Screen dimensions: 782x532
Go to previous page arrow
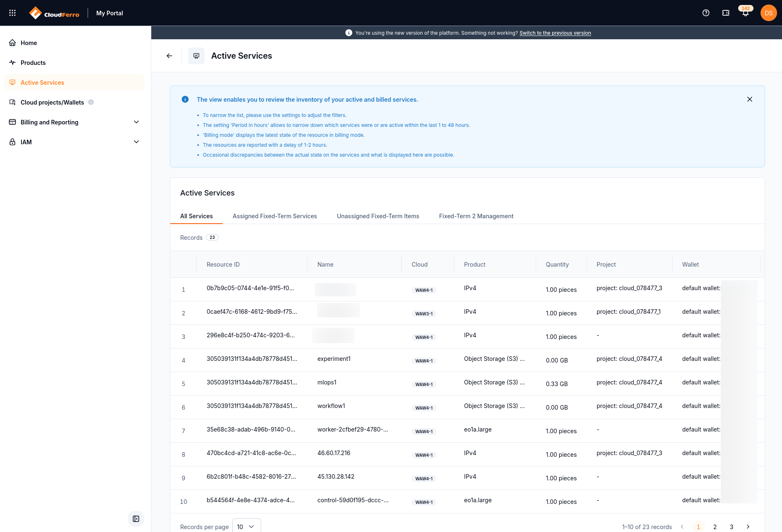682,527
